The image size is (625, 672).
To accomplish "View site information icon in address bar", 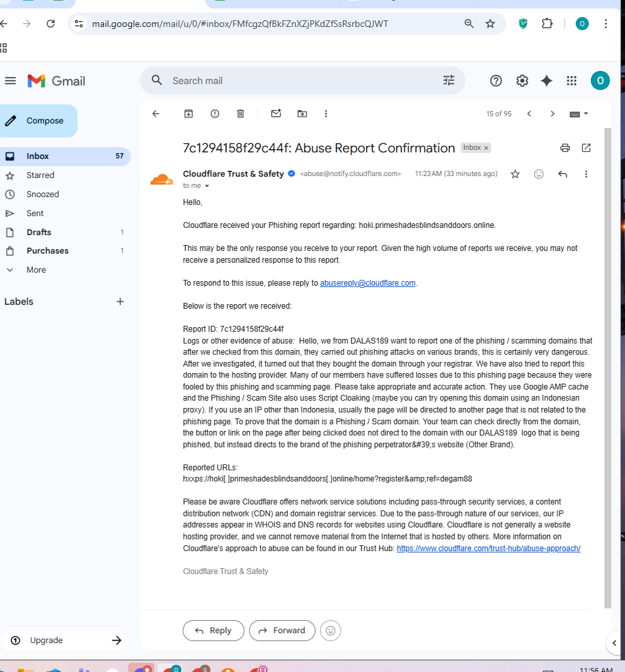I will click(79, 24).
